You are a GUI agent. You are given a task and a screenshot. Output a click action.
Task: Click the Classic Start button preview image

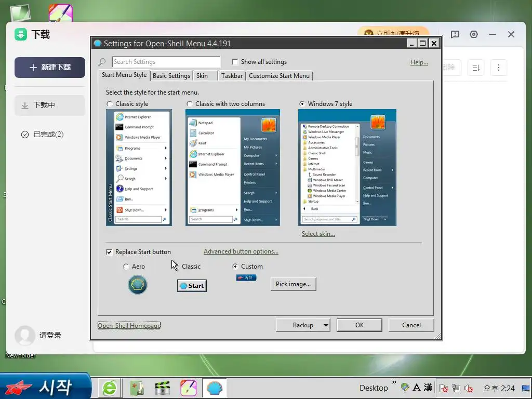point(192,286)
